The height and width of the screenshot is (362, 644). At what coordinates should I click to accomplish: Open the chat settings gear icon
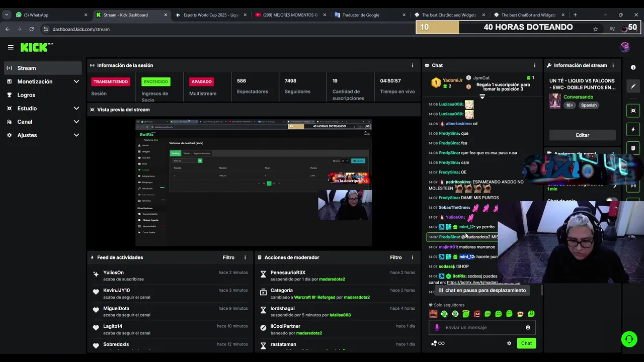[x=509, y=343]
